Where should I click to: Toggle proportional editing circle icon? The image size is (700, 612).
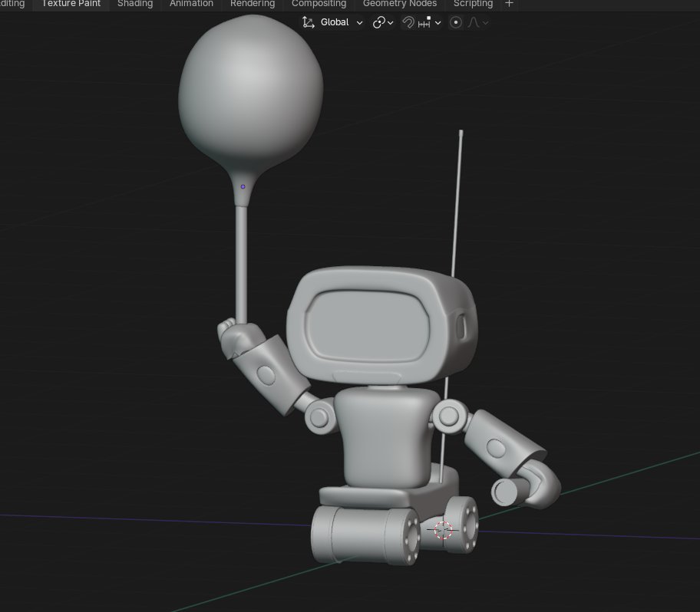455,22
